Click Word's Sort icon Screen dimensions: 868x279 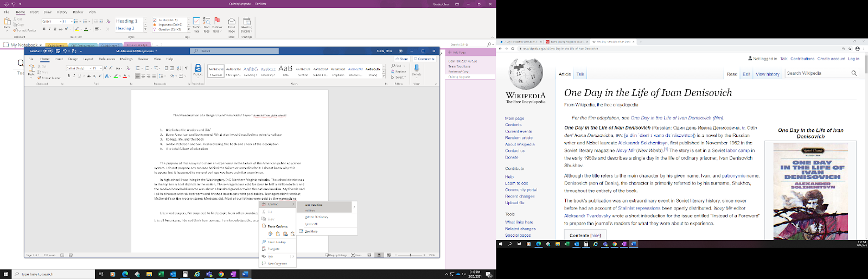pos(180,68)
